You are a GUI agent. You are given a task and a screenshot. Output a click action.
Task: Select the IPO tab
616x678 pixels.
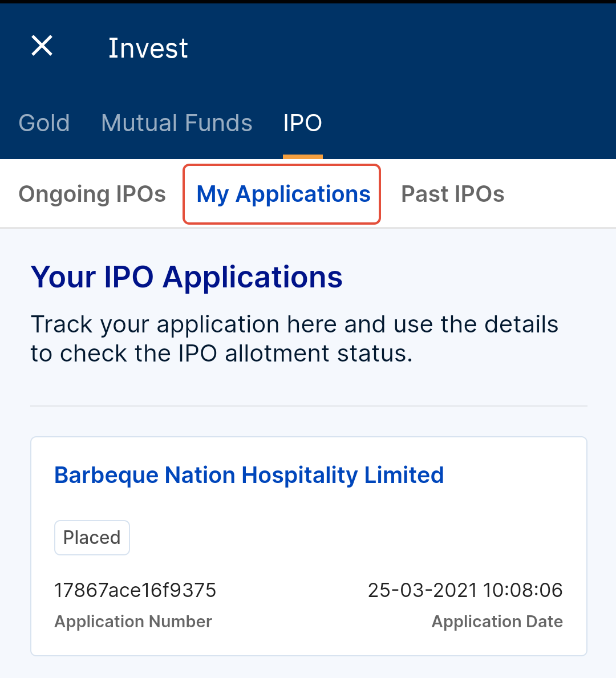pos(302,123)
